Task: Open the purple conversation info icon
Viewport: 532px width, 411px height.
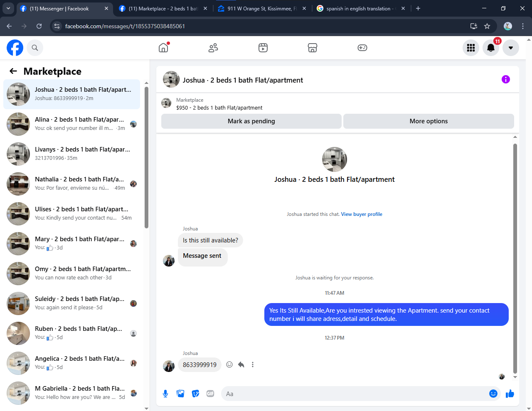Action: (506, 79)
